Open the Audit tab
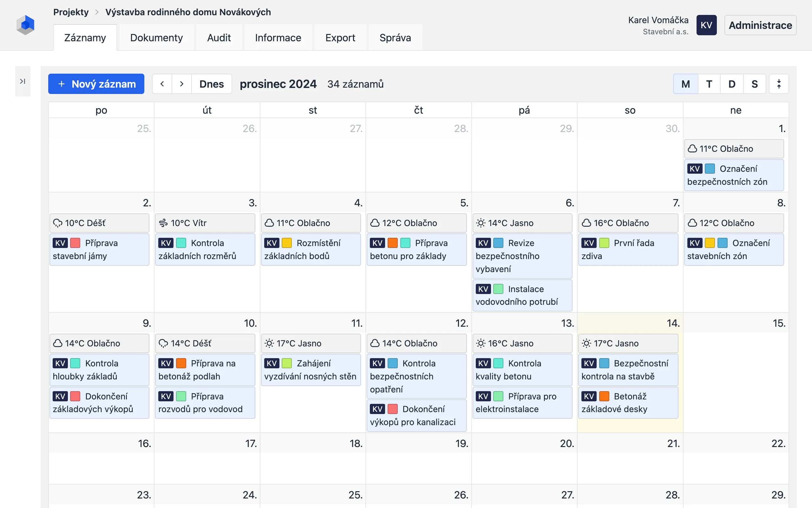Viewport: 812px width, 508px height. 219,38
